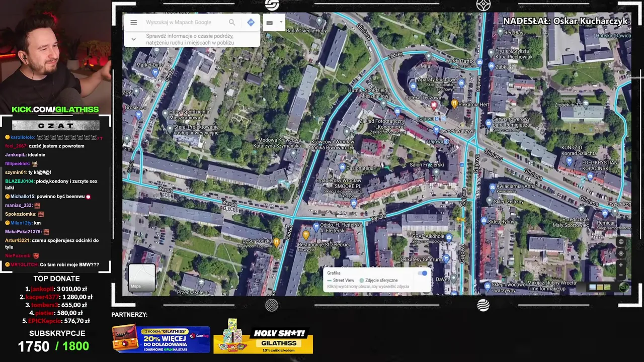Viewport: 644px width, 362px height.
Task: Click the Reg-Plast pin
Action: click(x=500, y=32)
